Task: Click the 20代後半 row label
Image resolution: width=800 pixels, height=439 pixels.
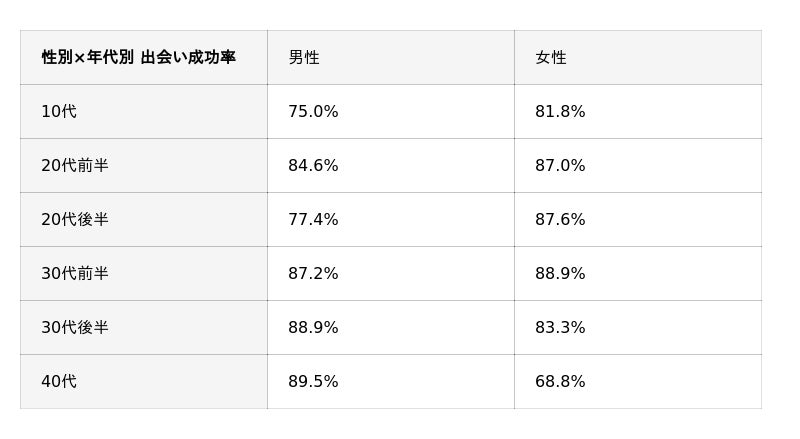Action: click(75, 220)
